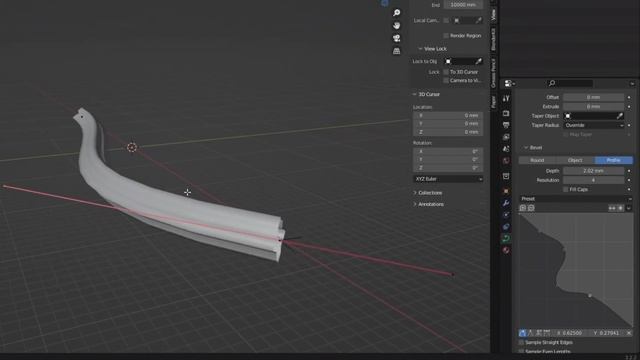
Task: Open the Properties editor type dropdown
Action: 509,83
